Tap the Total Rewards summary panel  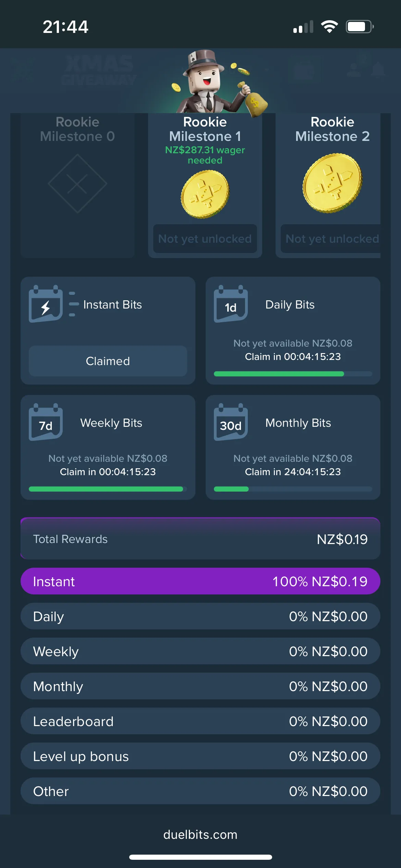(x=200, y=539)
